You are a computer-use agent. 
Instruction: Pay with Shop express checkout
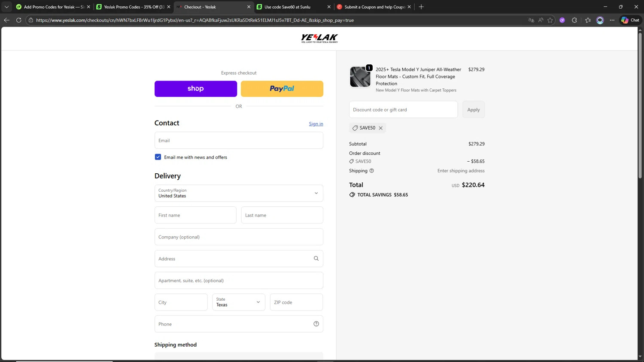pos(196,89)
